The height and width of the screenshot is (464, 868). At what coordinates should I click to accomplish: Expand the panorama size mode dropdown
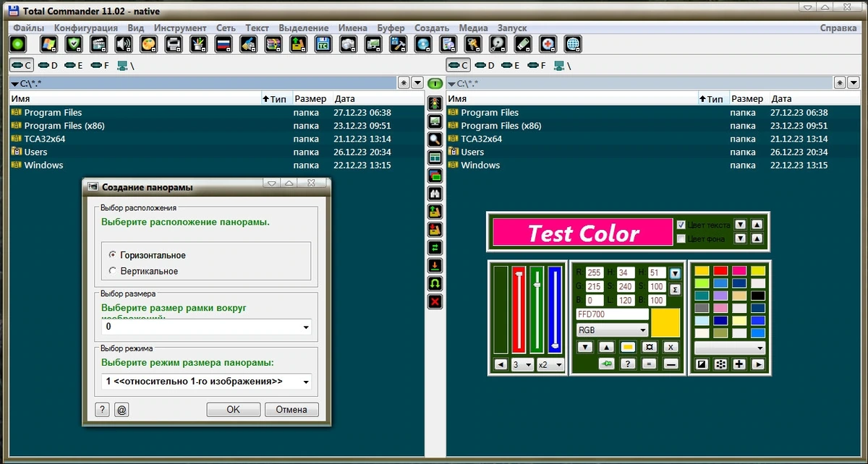point(207,381)
